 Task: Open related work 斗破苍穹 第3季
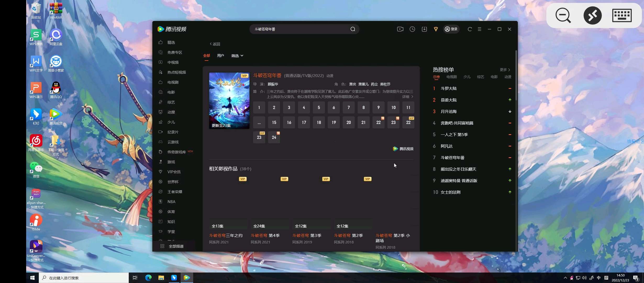(307, 235)
